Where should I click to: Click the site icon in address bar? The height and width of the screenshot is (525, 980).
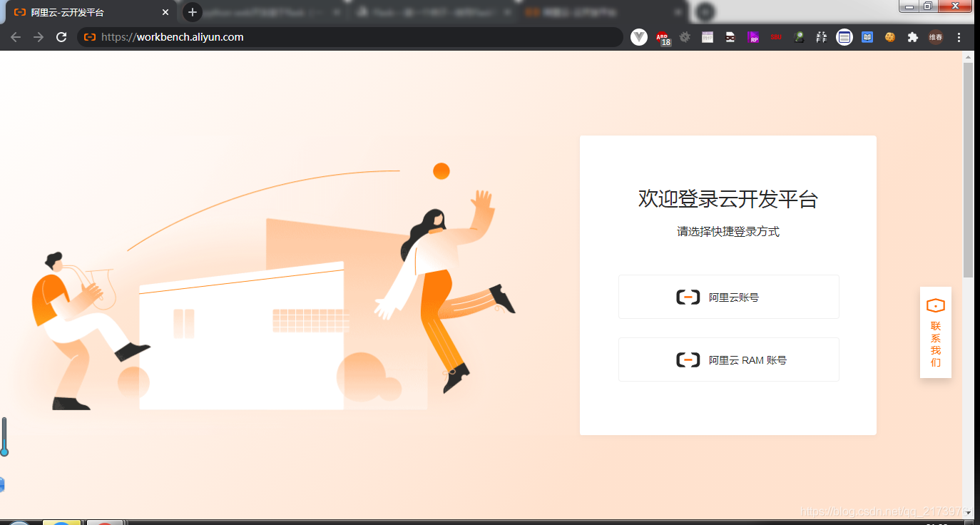click(x=90, y=37)
